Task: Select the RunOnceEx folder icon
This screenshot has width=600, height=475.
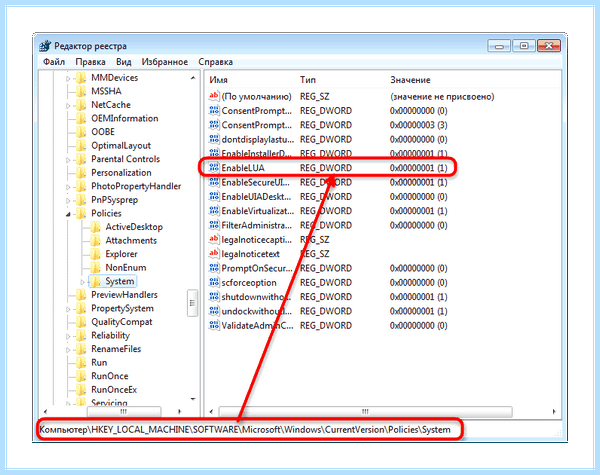Action: click(x=81, y=390)
